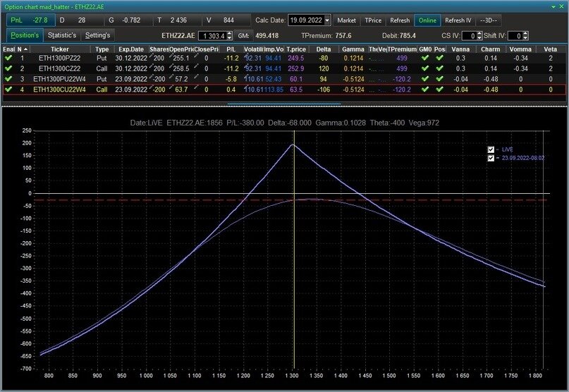Click OpenPrice edit icon in ETH1300CU22W4 row

[x=171, y=87]
